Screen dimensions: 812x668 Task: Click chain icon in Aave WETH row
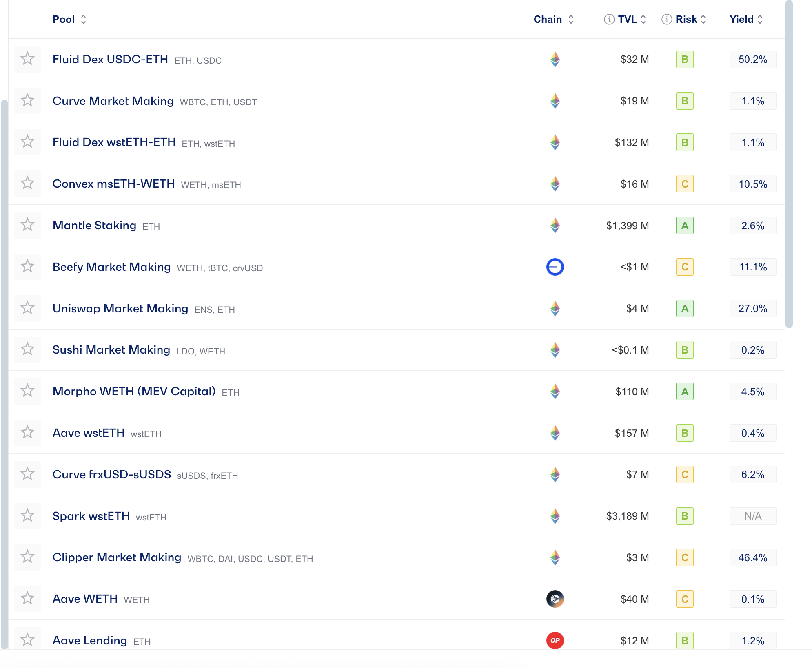click(x=555, y=599)
